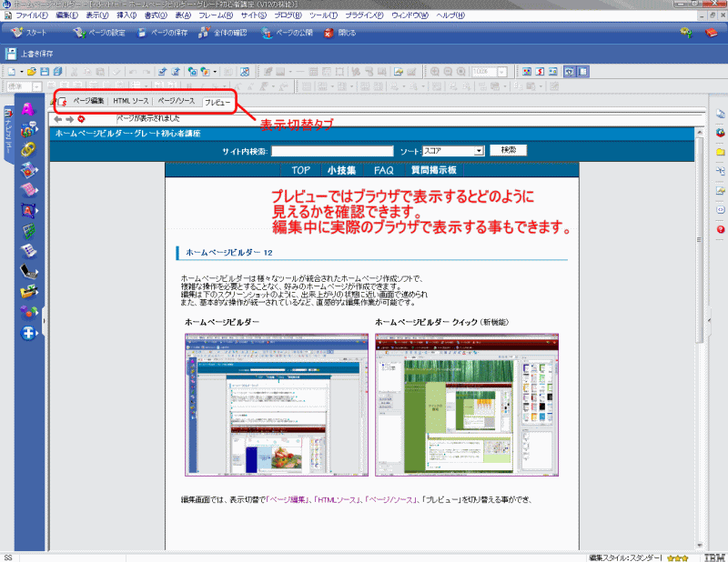This screenshot has height=562, width=728.
Task: Switch to the ページ編集 tab
Action: pos(88,101)
